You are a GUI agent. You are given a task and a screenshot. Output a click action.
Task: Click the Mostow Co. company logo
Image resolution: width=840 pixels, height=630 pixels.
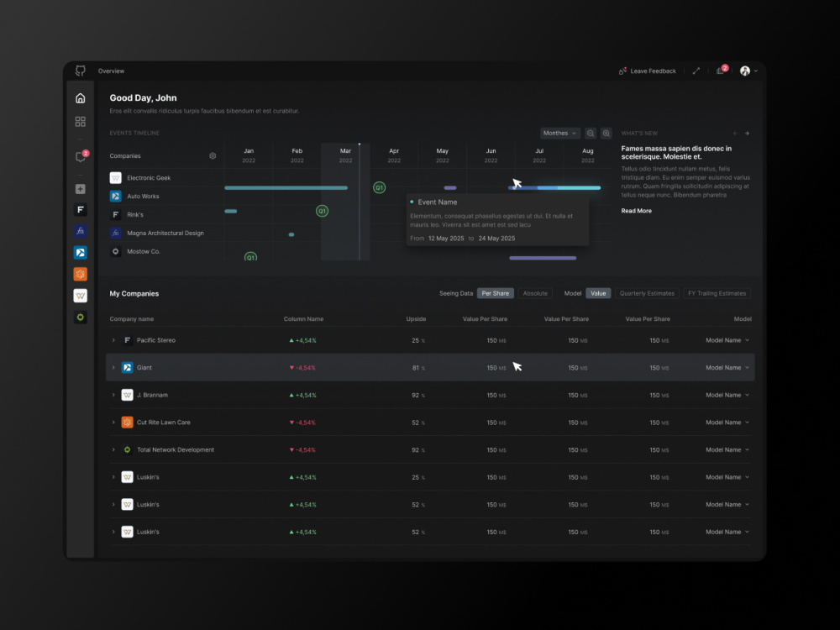click(115, 251)
